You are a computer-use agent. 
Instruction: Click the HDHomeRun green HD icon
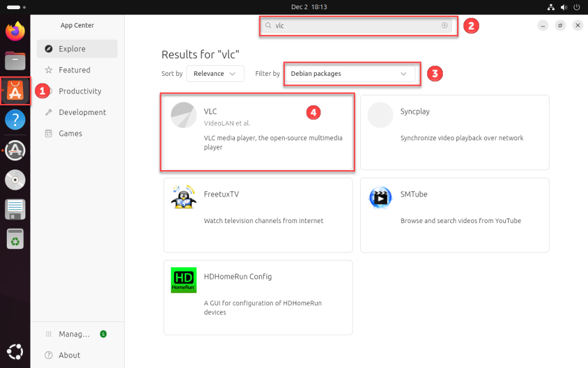point(184,280)
